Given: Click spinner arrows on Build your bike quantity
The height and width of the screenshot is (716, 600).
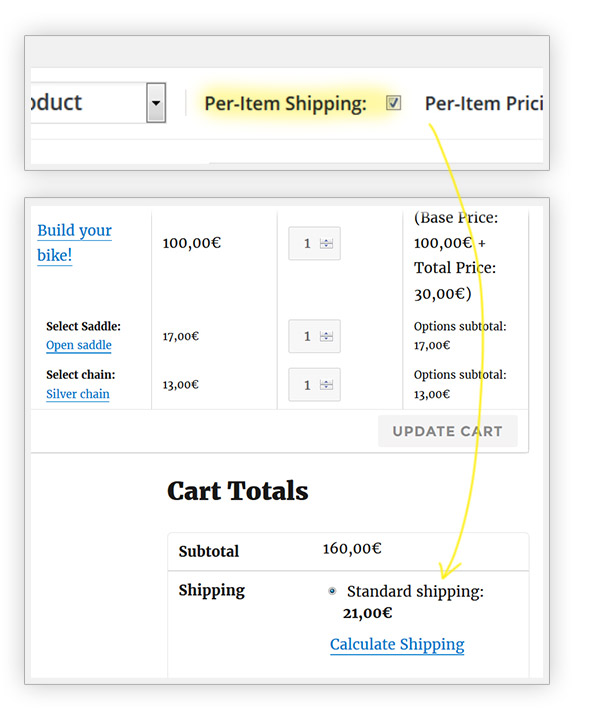Looking at the screenshot, I should click(x=326, y=243).
